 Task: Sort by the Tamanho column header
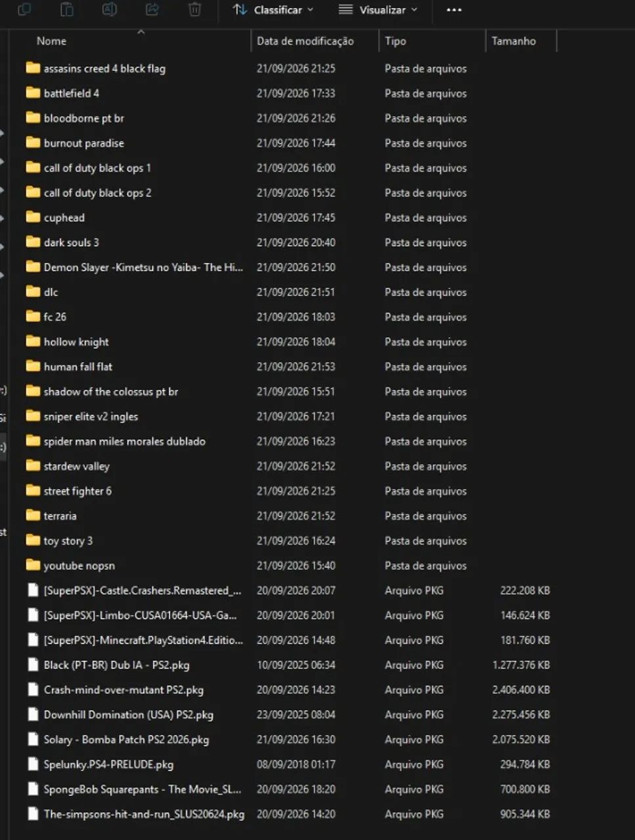click(x=514, y=41)
